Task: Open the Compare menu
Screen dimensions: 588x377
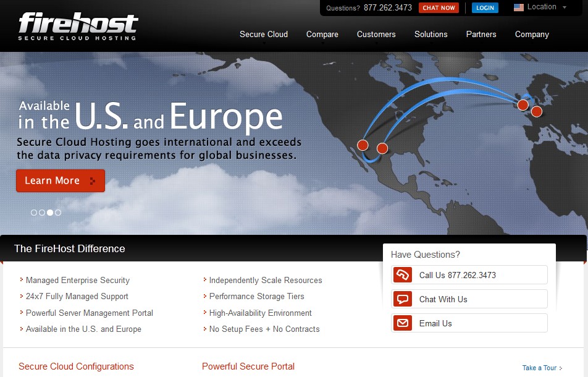Action: tap(322, 35)
